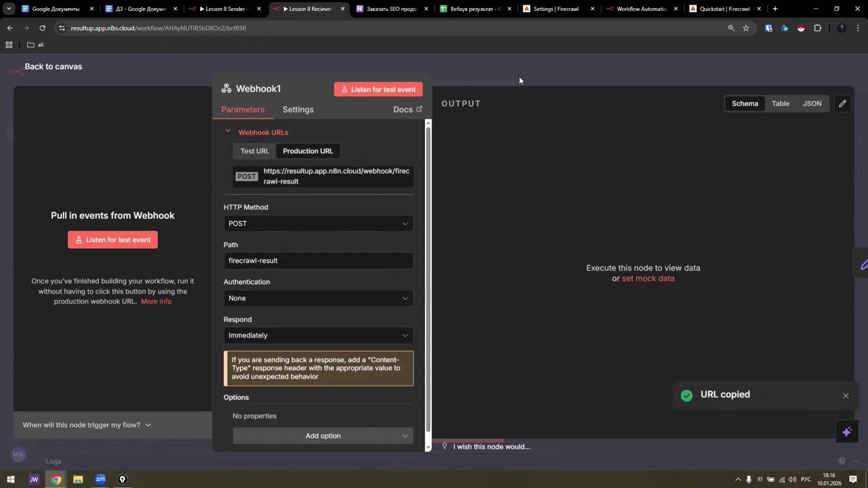This screenshot has width=868, height=488.
Task: Switch output view to Schema
Action: (745, 104)
